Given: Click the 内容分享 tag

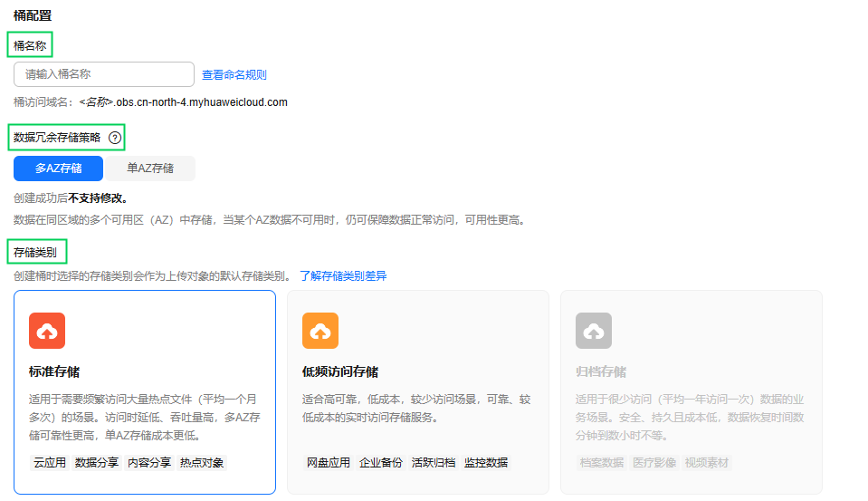Looking at the screenshot, I should click(x=149, y=463).
